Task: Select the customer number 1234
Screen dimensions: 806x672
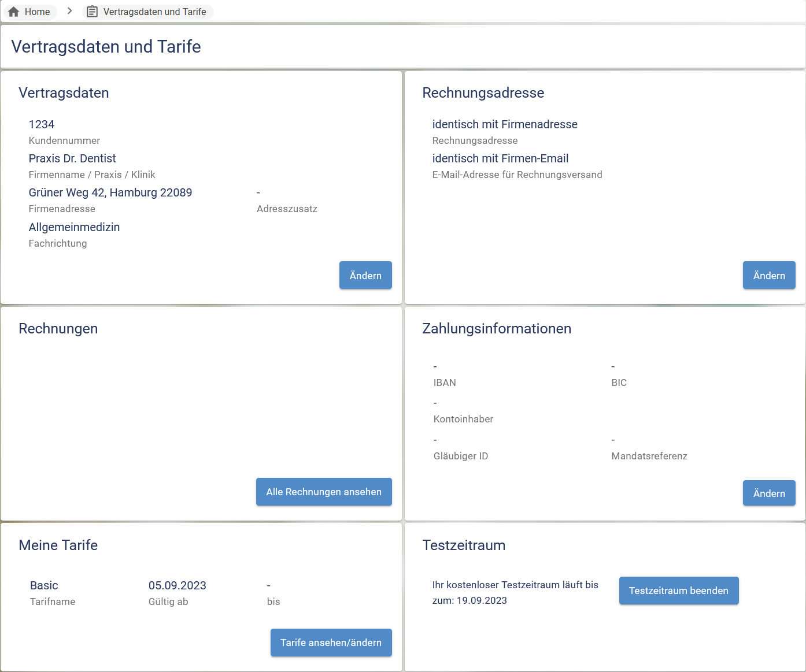Action: [x=42, y=124]
